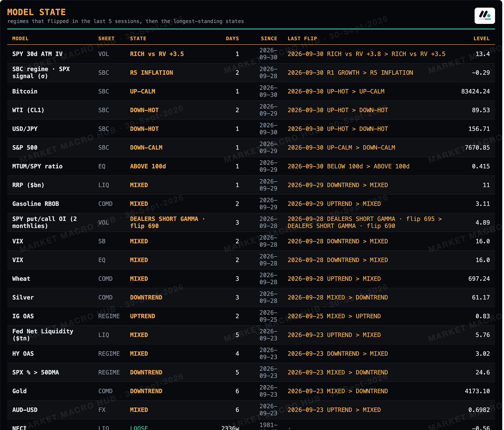Select the LAST FLIP column header

point(302,38)
